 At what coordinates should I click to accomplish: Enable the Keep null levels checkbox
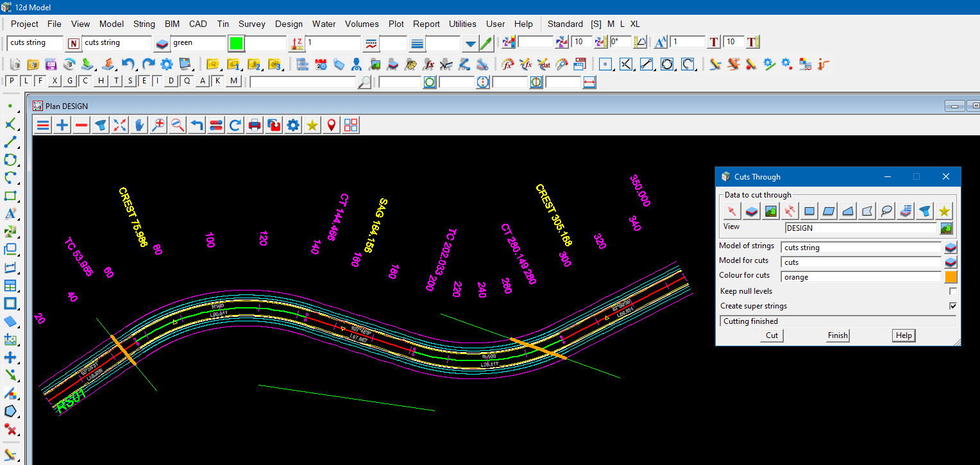pyautogui.click(x=952, y=291)
